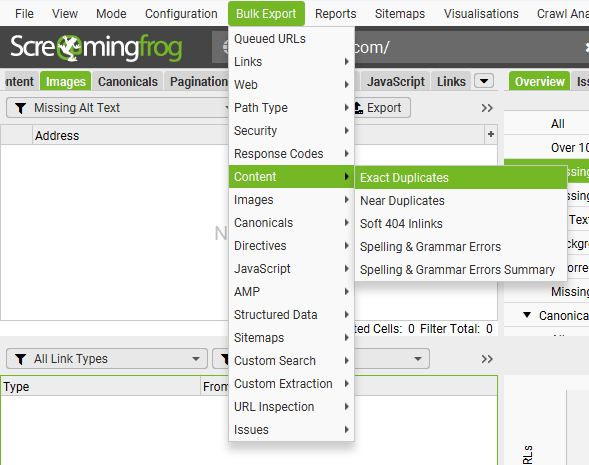Expand the Sitemaps submenu entry

click(291, 338)
